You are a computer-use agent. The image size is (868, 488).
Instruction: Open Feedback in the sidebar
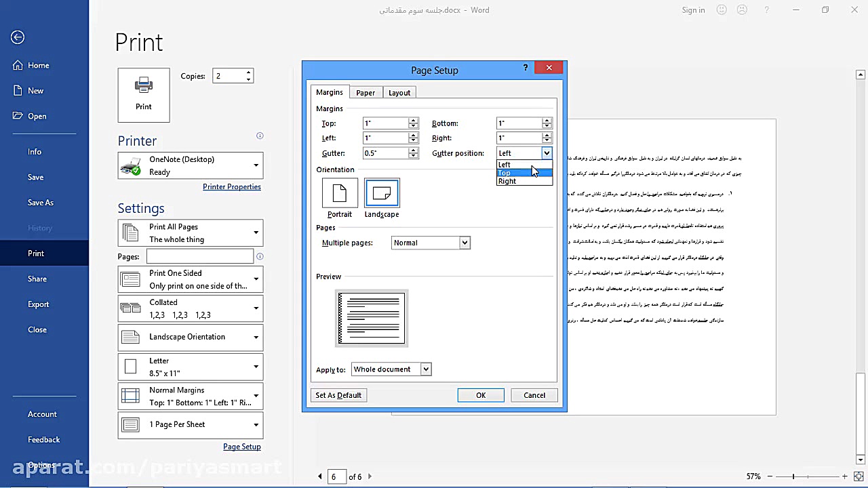pos(44,439)
